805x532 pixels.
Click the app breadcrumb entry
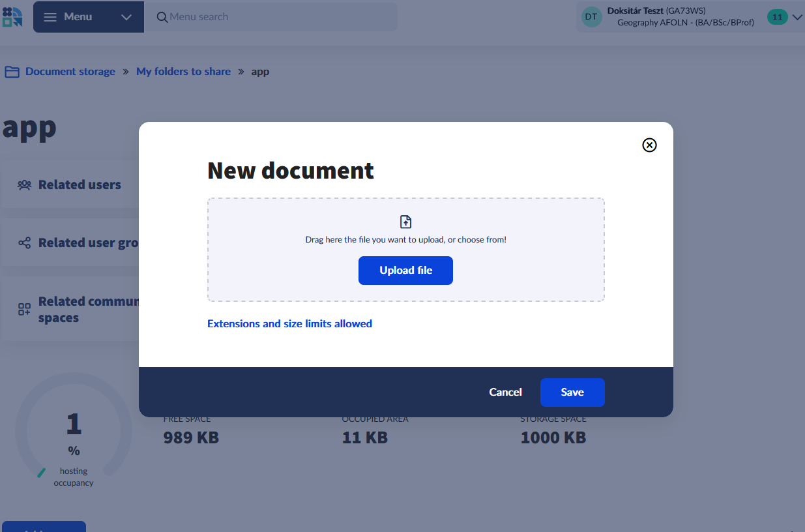point(260,72)
